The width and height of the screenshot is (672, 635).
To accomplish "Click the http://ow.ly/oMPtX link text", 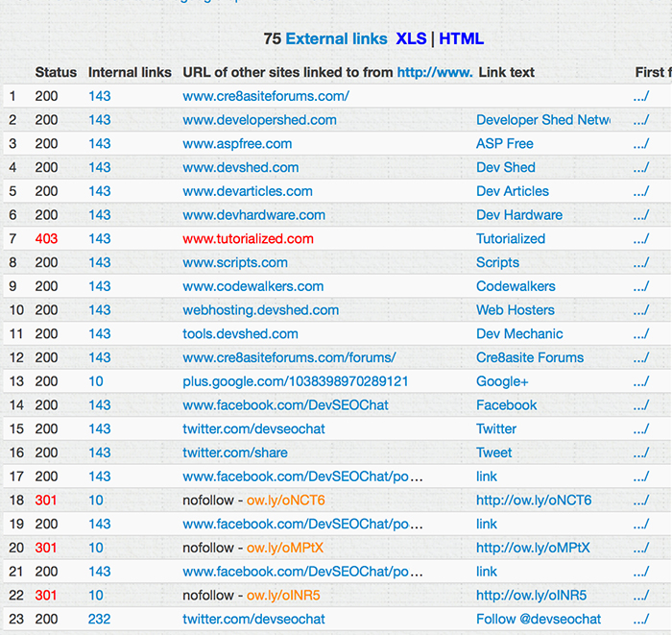I will click(533, 548).
